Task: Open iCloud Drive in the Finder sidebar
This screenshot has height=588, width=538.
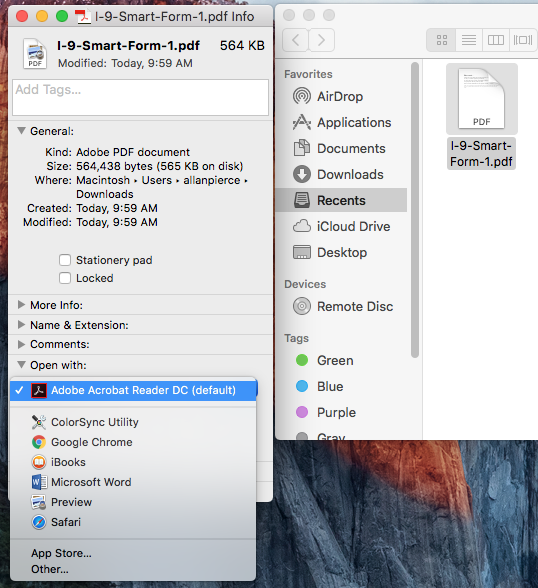Action: point(341,226)
